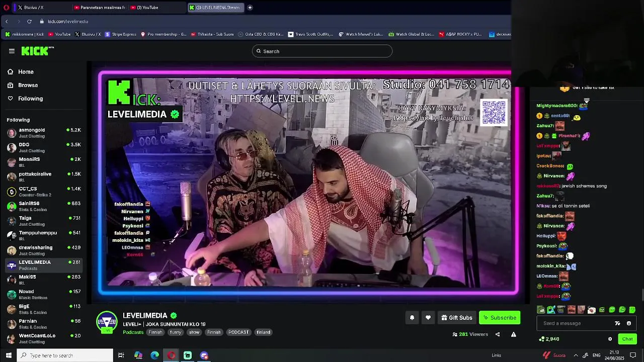This screenshot has height=362, width=644.
Task: Open the YouTube bookmark in the bookmarks bar
Action: pos(59,34)
